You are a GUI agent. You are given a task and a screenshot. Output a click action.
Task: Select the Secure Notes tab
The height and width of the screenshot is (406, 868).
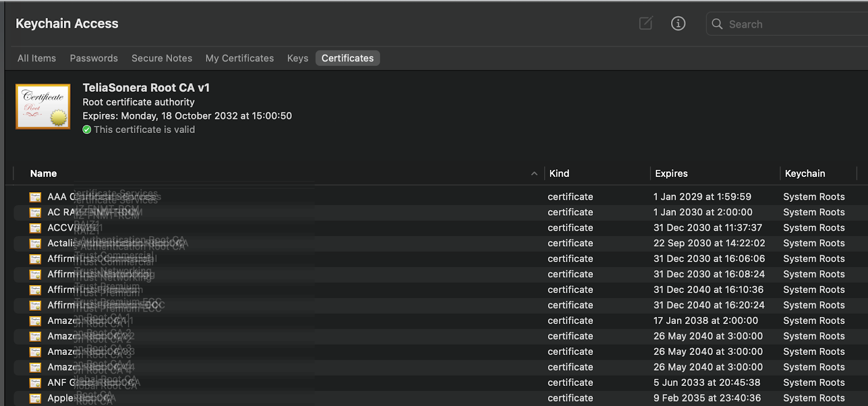click(162, 58)
